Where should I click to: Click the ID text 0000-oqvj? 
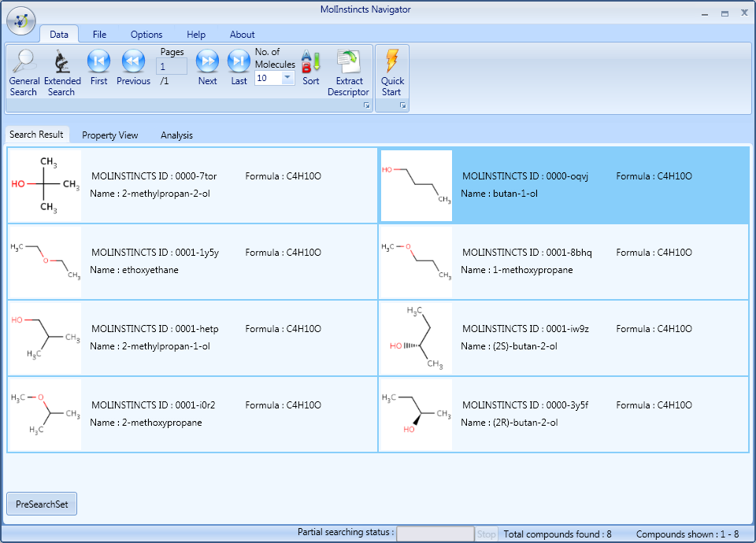pos(567,175)
